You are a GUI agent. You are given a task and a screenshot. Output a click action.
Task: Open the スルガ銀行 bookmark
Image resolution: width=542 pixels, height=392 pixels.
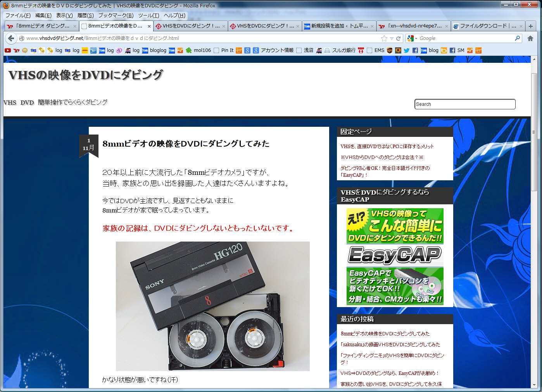point(340,50)
